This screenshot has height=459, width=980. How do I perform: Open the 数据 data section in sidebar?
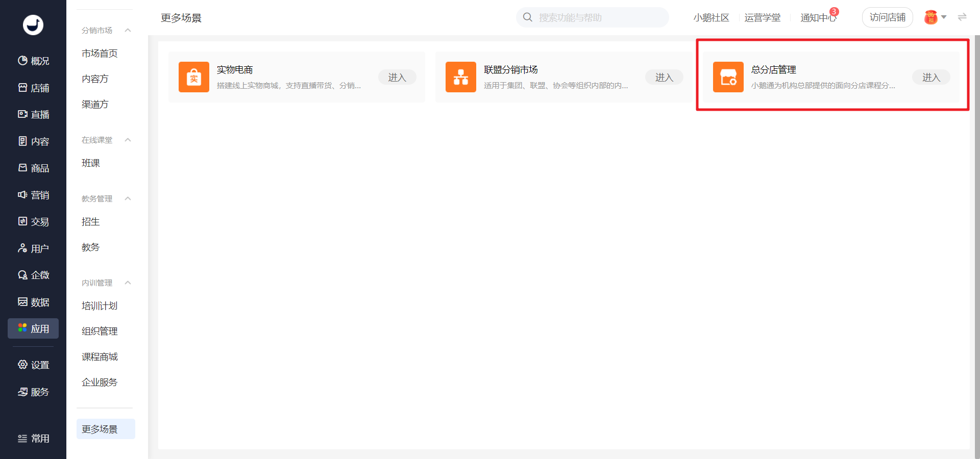point(33,302)
